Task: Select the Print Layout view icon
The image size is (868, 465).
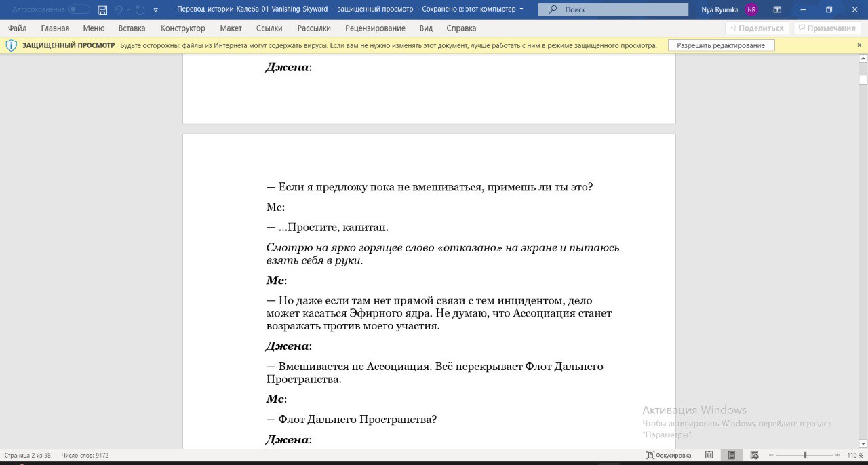Action: 731,456
